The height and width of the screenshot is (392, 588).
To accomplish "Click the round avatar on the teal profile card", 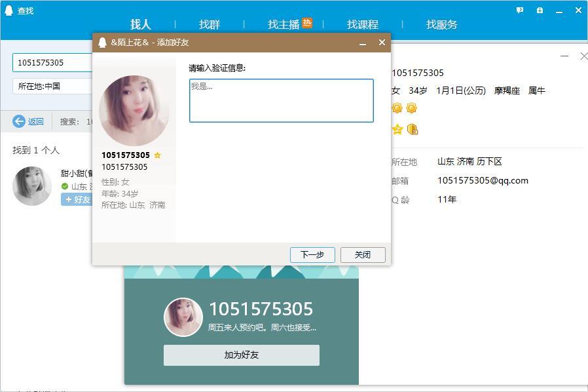I will 183,317.
